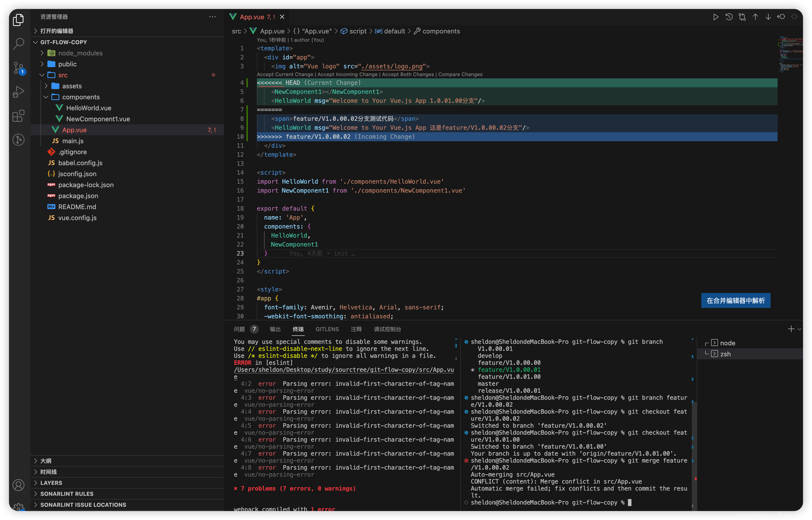Click the default breadcrumb item

pyautogui.click(x=390, y=31)
